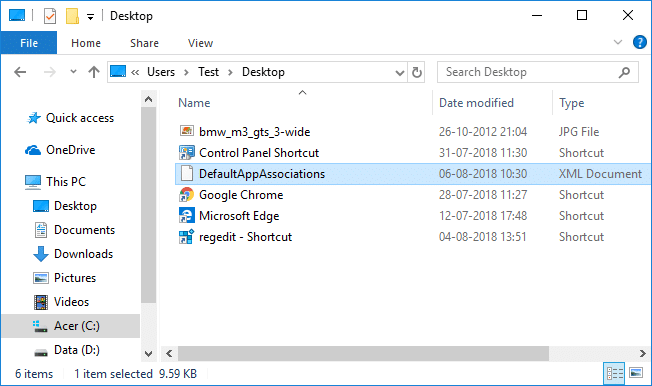Go up one folder level with the up arrow
The image size is (652, 386).
point(94,72)
